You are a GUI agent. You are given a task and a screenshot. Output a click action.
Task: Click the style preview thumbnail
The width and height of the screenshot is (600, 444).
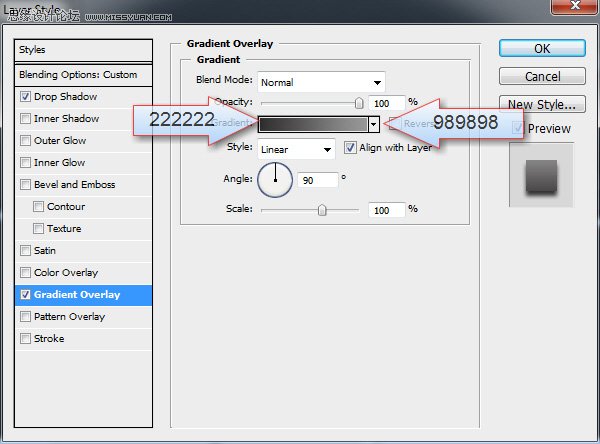click(541, 175)
